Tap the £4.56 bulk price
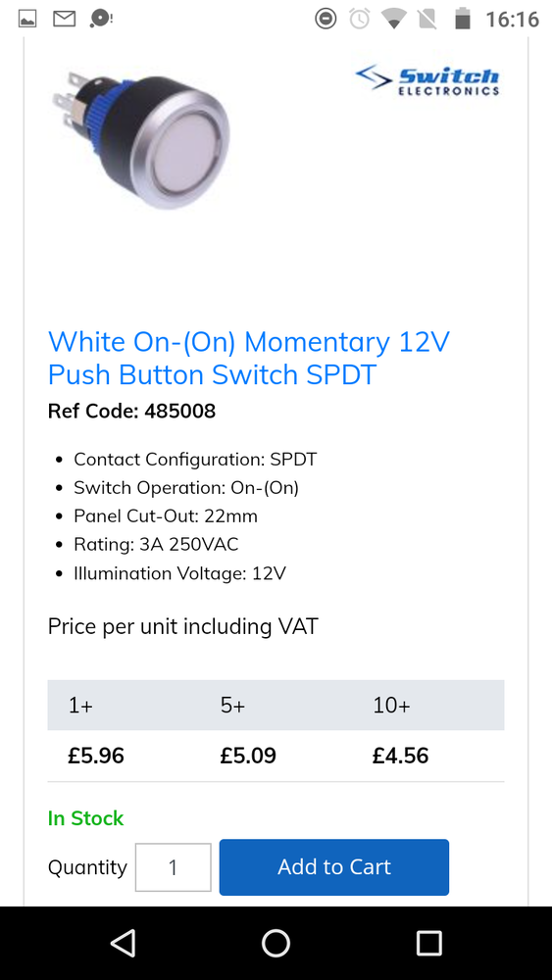 (400, 756)
